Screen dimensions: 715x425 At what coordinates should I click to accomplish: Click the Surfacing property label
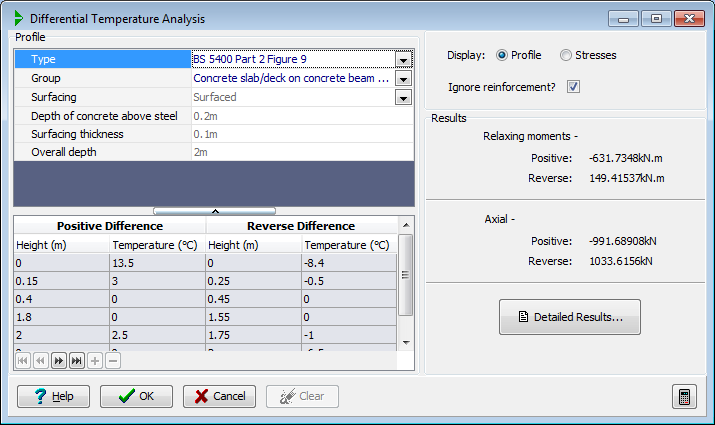point(54,97)
